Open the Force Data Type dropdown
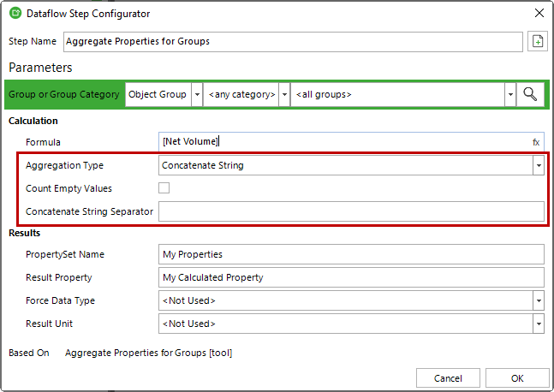554x392 pixels. point(539,300)
